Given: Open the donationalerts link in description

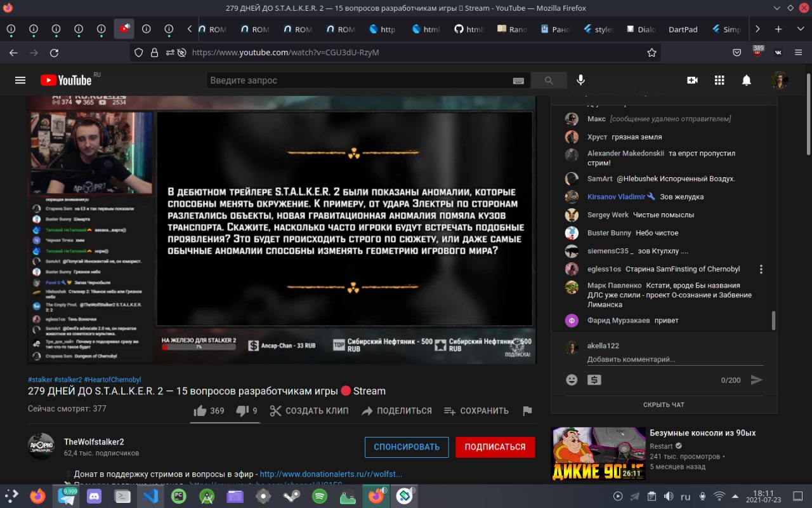Looking at the screenshot, I should click(331, 474).
